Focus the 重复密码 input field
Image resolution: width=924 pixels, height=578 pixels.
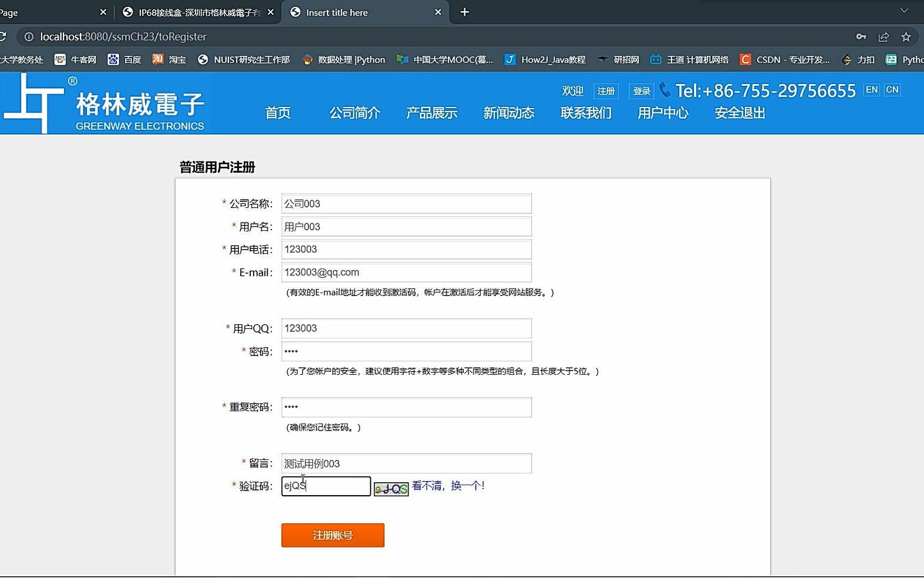coord(406,407)
